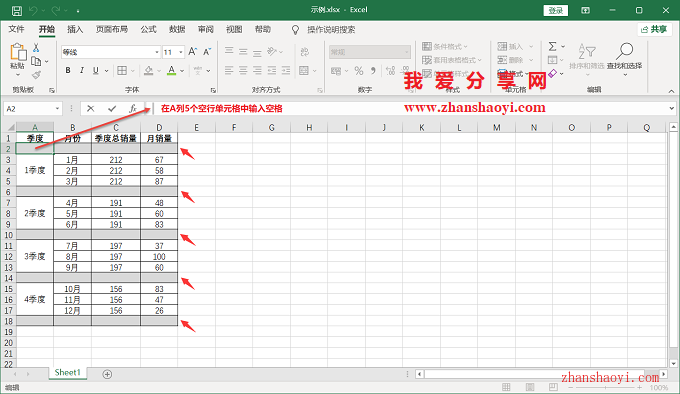Collapse the ribbon with the bottom-right caret
This screenshot has height=394, width=680.
pyautogui.click(x=671, y=91)
